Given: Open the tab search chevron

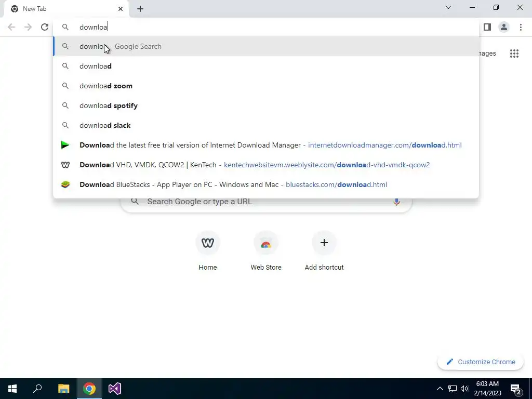Looking at the screenshot, I should point(448,7).
